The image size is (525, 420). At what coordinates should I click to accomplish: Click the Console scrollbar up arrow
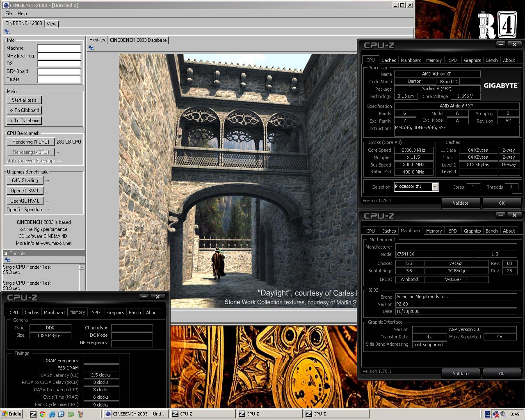coord(82,267)
